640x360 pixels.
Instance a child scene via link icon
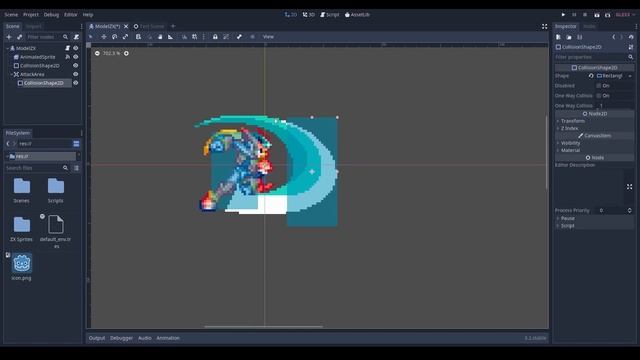pyautogui.click(x=19, y=37)
